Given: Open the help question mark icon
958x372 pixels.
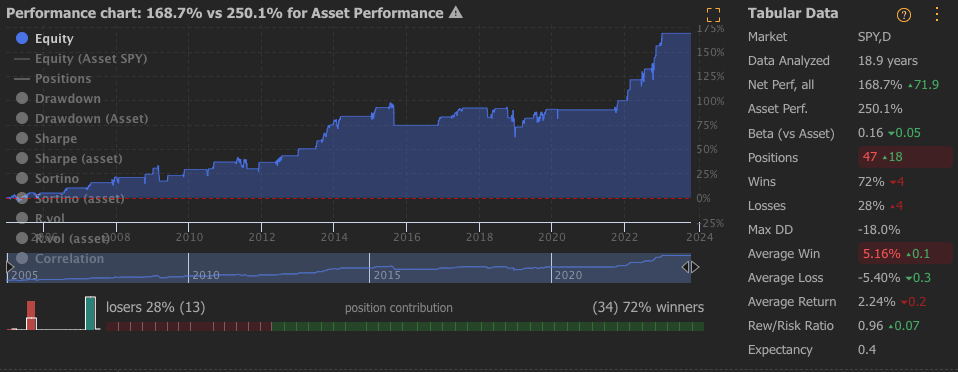Looking at the screenshot, I should click(904, 15).
